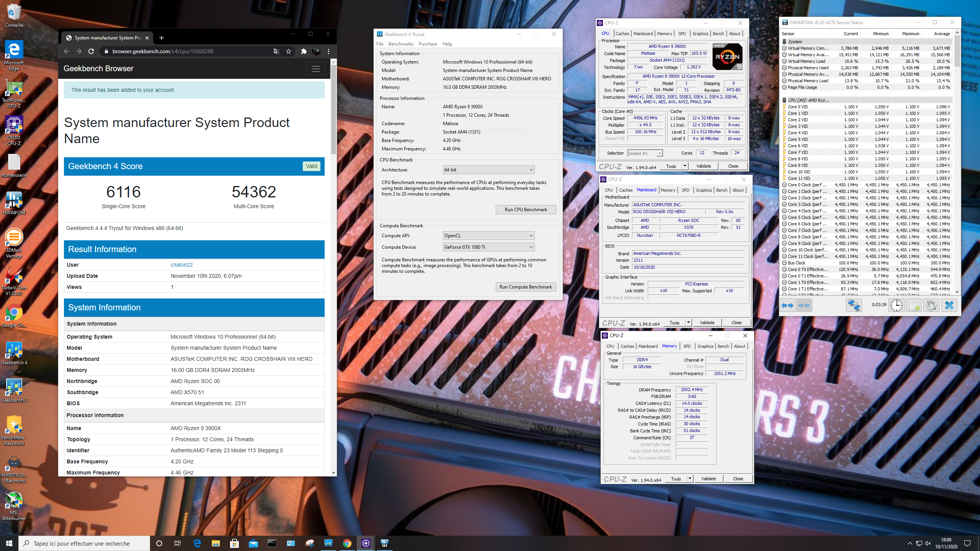Open File Explorer from taskbar
Viewport: 980px width, 551px height.
click(x=216, y=543)
